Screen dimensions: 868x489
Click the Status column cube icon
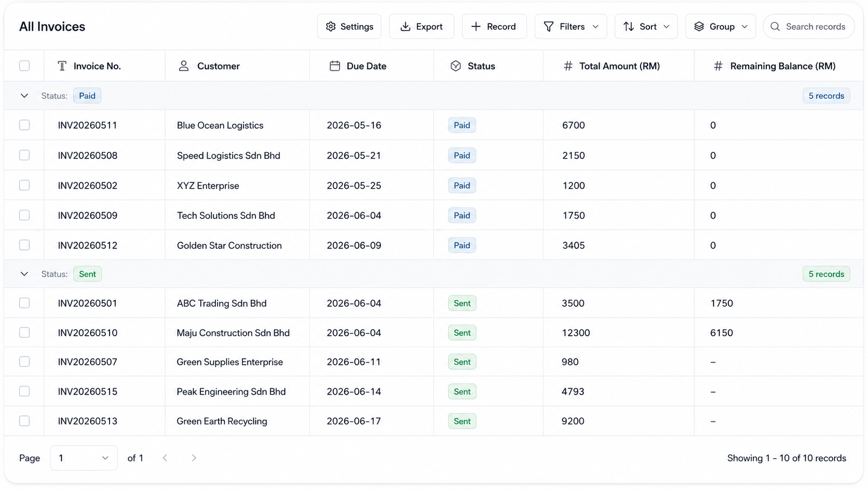point(456,66)
